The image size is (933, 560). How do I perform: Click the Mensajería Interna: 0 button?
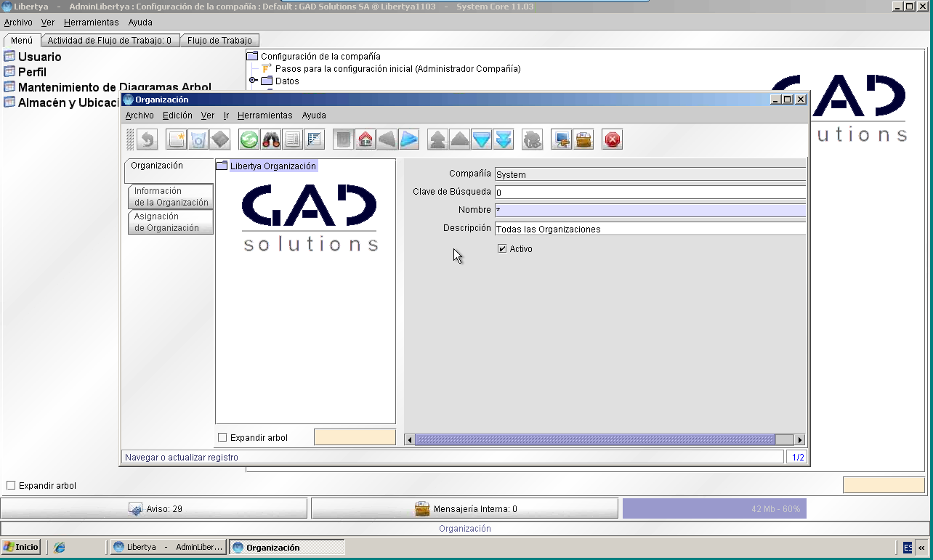[465, 508]
